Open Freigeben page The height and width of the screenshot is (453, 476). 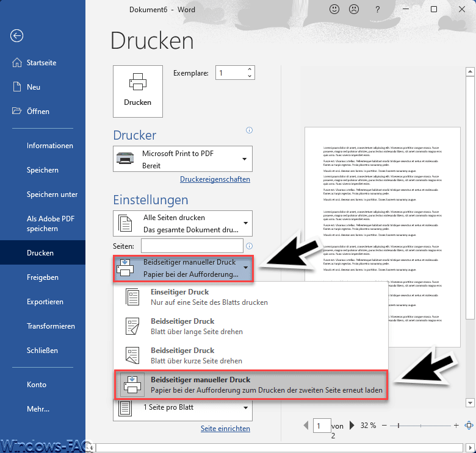point(43,277)
